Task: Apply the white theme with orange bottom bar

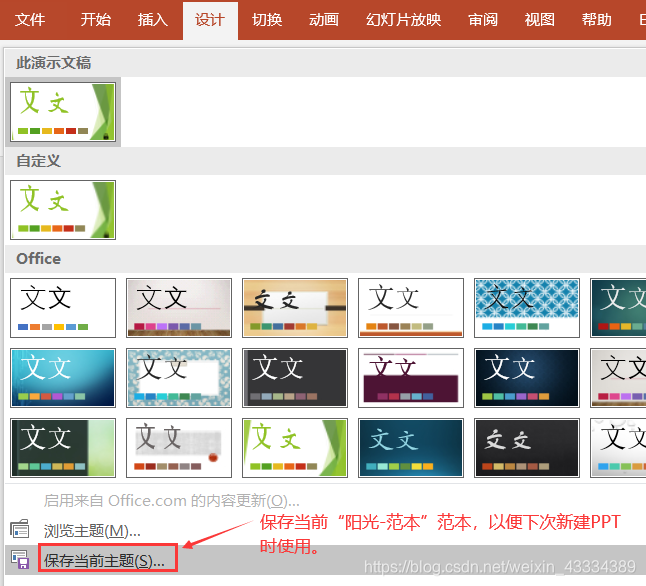Action: tap(411, 308)
